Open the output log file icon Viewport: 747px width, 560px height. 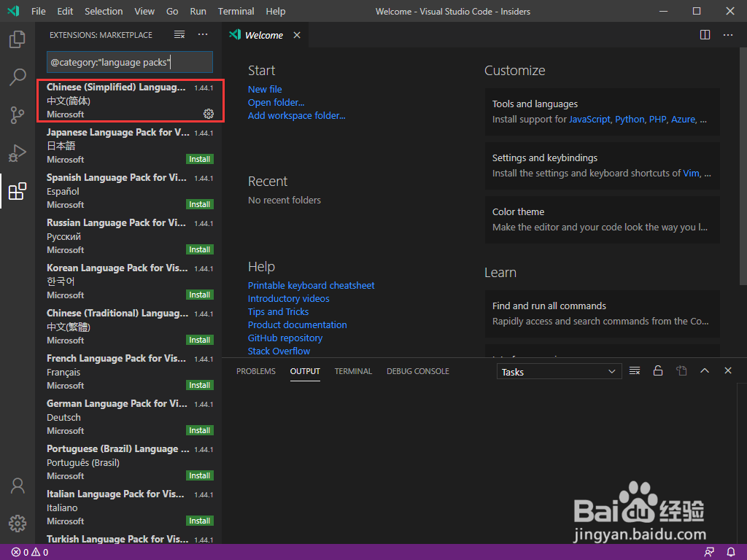(x=681, y=371)
